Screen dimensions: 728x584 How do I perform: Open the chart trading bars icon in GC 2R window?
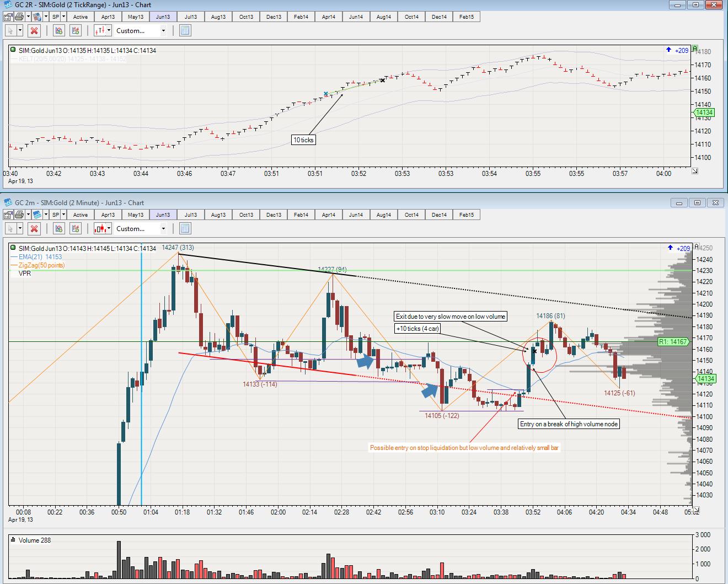pos(75,30)
